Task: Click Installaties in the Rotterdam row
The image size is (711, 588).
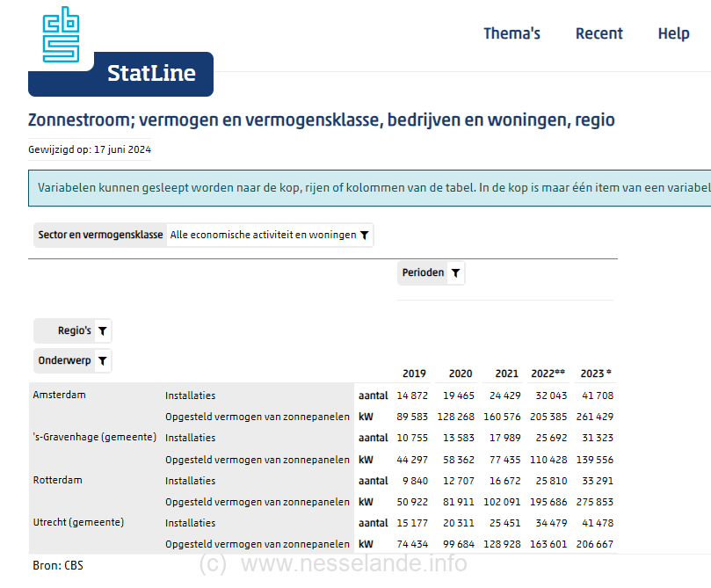Action: tap(191, 481)
